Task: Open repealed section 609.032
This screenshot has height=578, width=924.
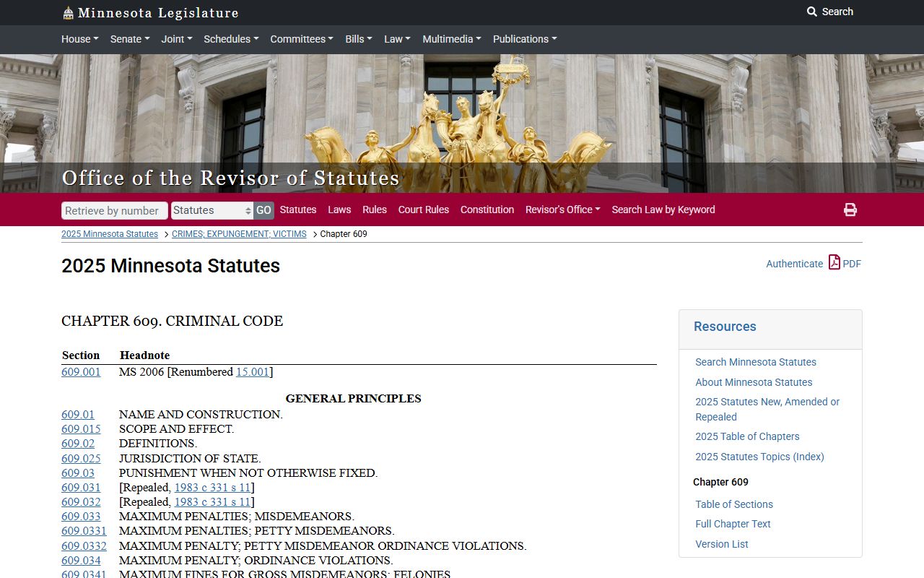Action: pos(81,502)
